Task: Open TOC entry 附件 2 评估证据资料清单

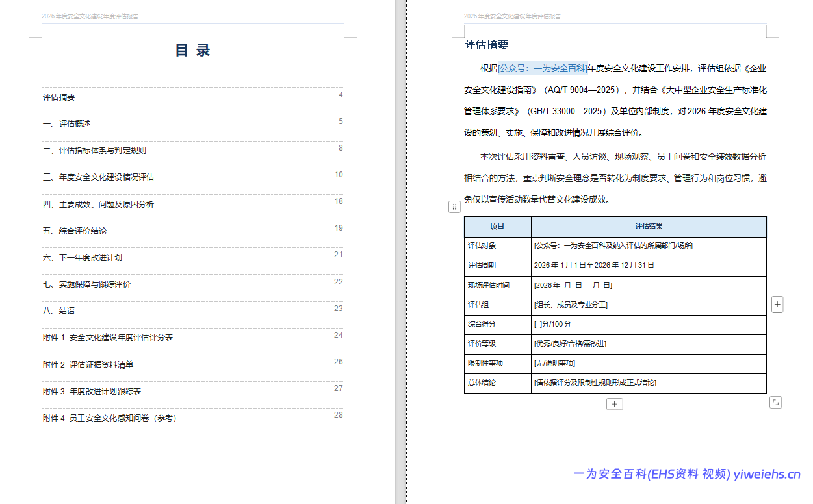Action: (88, 365)
